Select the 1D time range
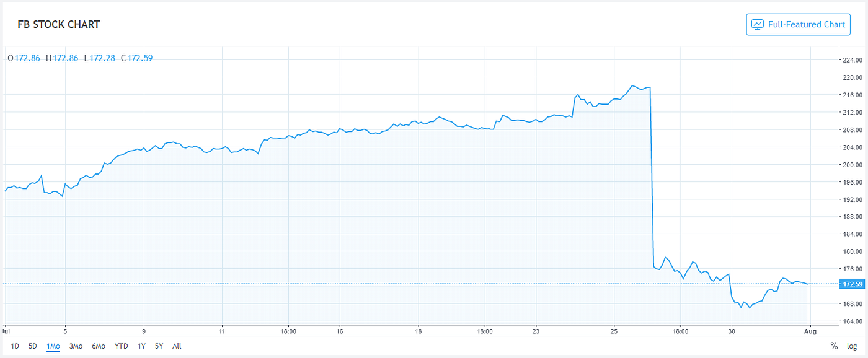Viewport: 868px width, 358px height. (x=15, y=346)
